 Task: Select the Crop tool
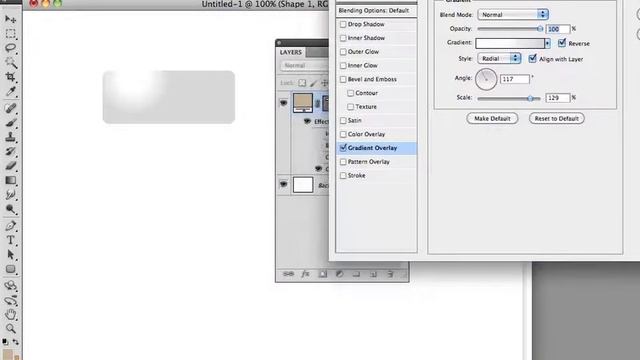click(11, 77)
